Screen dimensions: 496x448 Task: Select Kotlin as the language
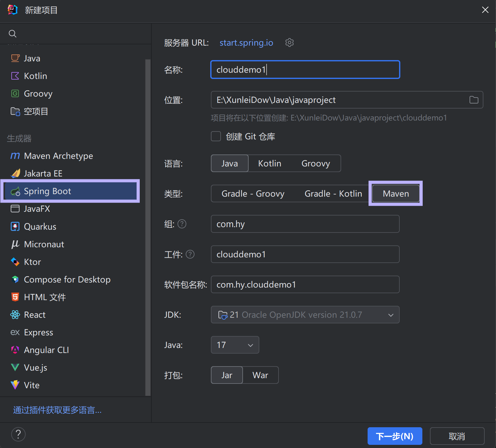[x=270, y=163]
